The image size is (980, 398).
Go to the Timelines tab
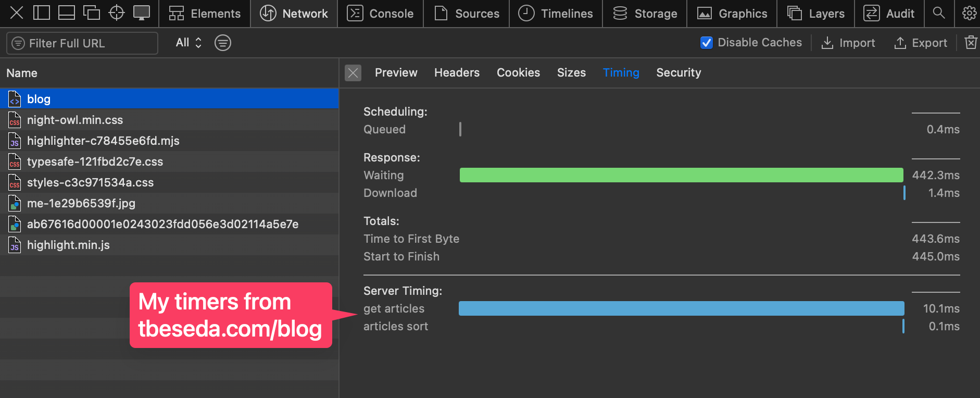556,14
